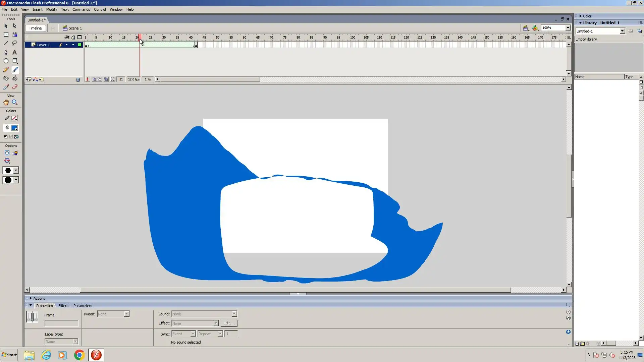Click the Timeline button

(x=35, y=28)
